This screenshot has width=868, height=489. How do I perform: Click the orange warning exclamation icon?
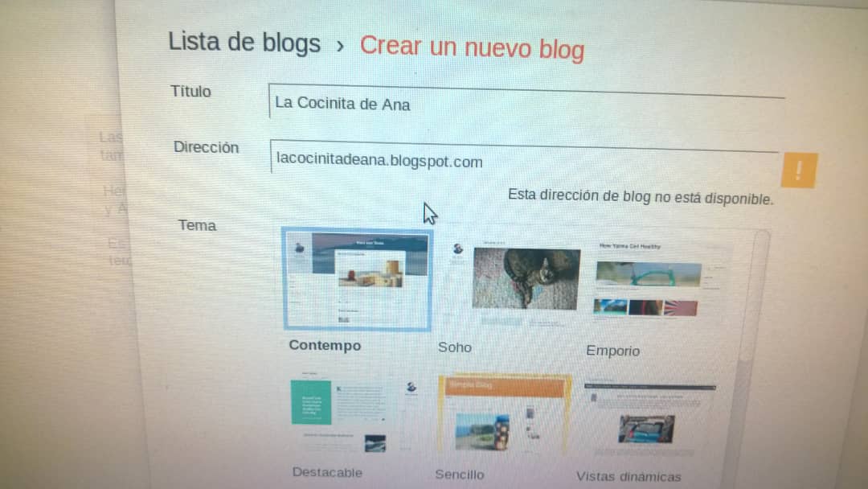pyautogui.click(x=799, y=171)
